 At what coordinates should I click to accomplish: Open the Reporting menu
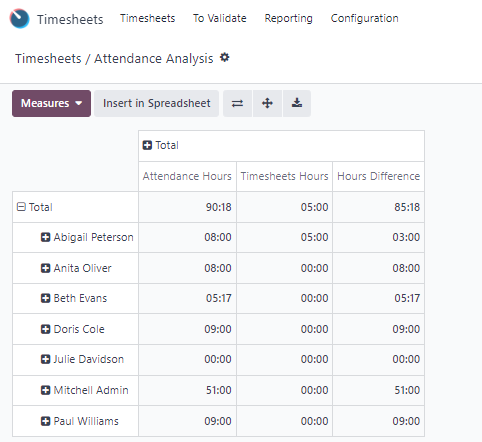[288, 18]
